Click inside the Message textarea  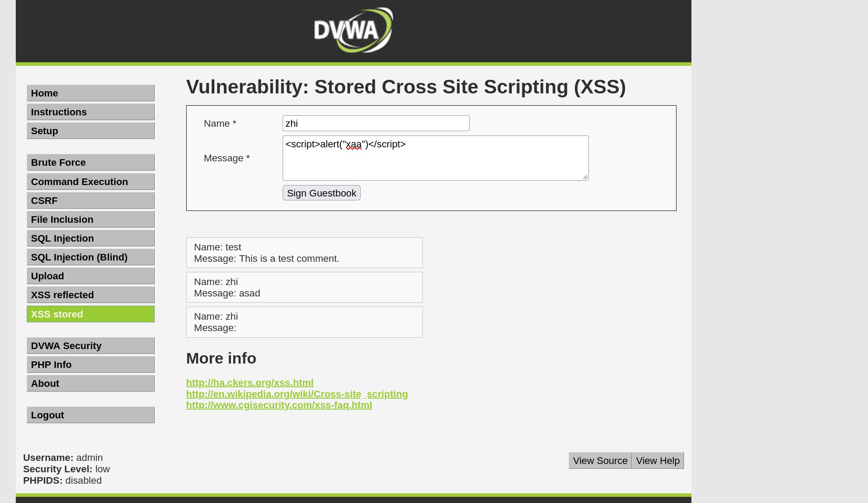coord(435,162)
